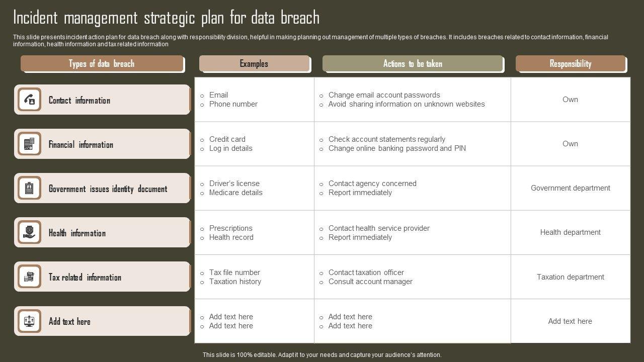
Task: Select the Contact information row label
Action: 79,100
